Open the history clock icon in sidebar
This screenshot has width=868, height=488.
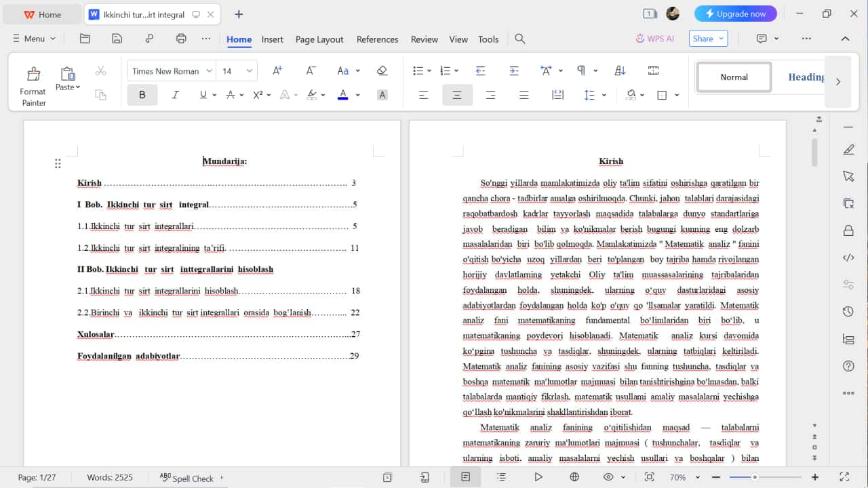pos(848,312)
